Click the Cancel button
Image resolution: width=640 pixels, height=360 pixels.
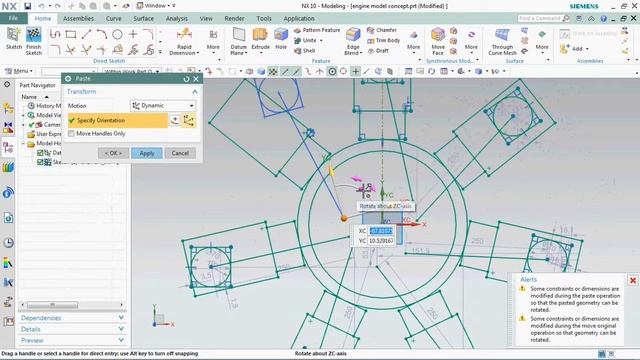[x=180, y=153]
